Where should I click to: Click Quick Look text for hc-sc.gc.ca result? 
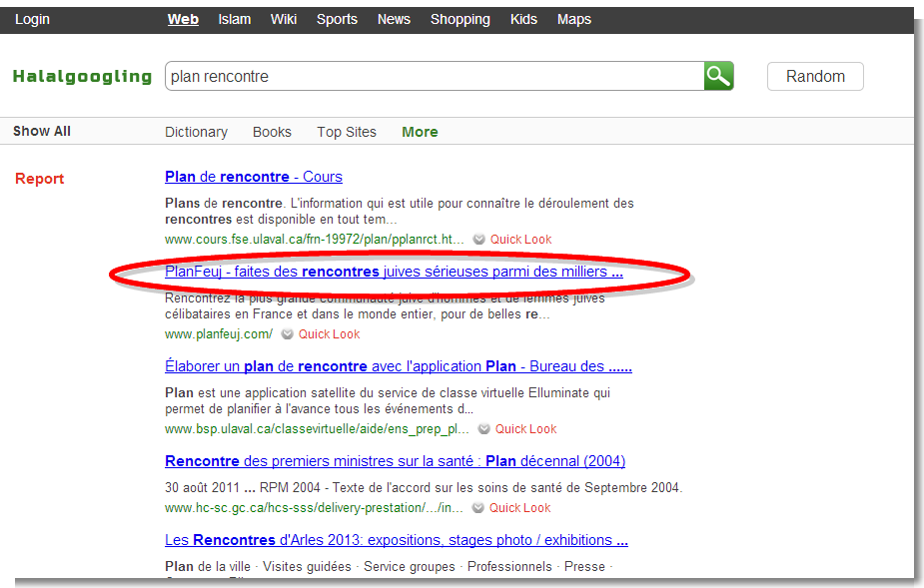[x=519, y=508]
